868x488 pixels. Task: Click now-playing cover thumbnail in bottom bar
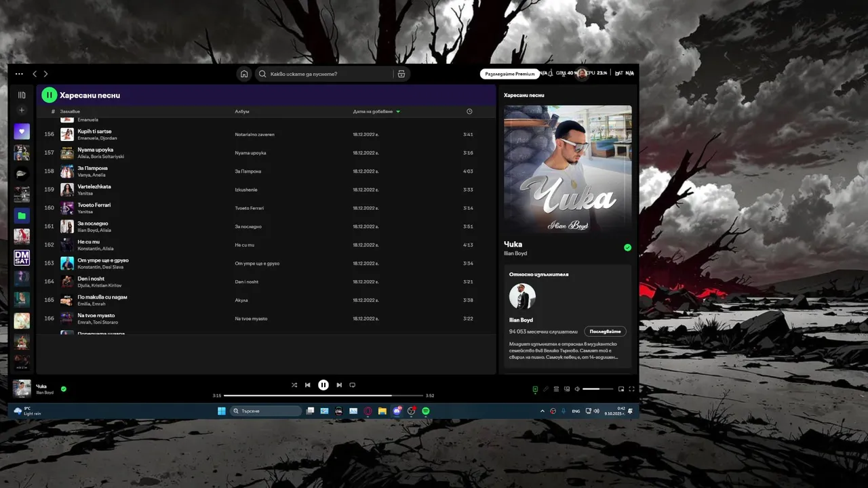[22, 388]
